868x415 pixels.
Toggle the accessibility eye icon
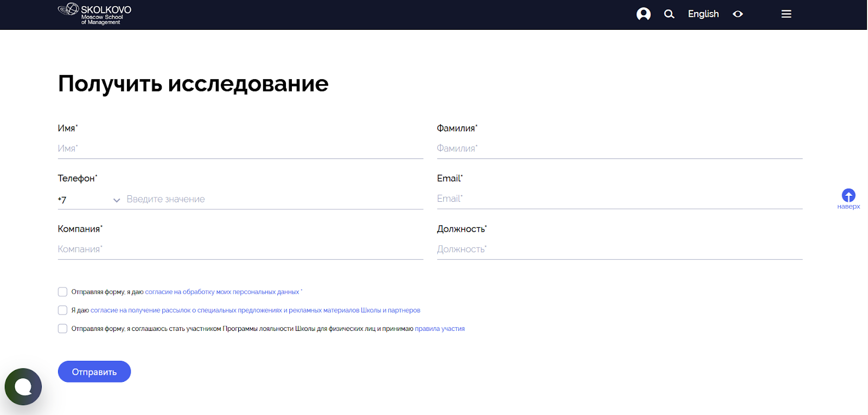point(738,14)
